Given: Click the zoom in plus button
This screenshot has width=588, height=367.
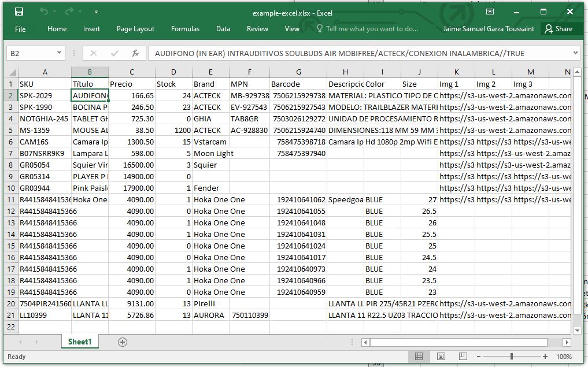Looking at the screenshot, I should (545, 357).
